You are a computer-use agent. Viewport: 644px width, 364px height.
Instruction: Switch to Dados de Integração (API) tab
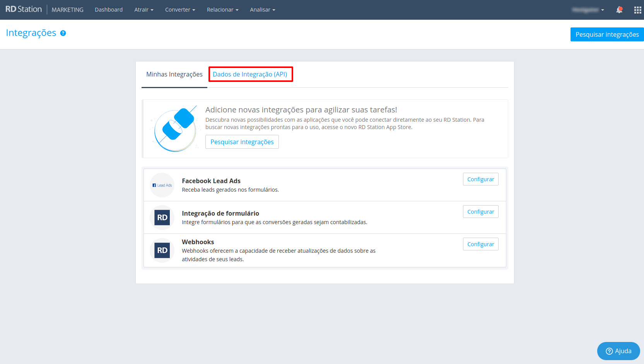(250, 74)
